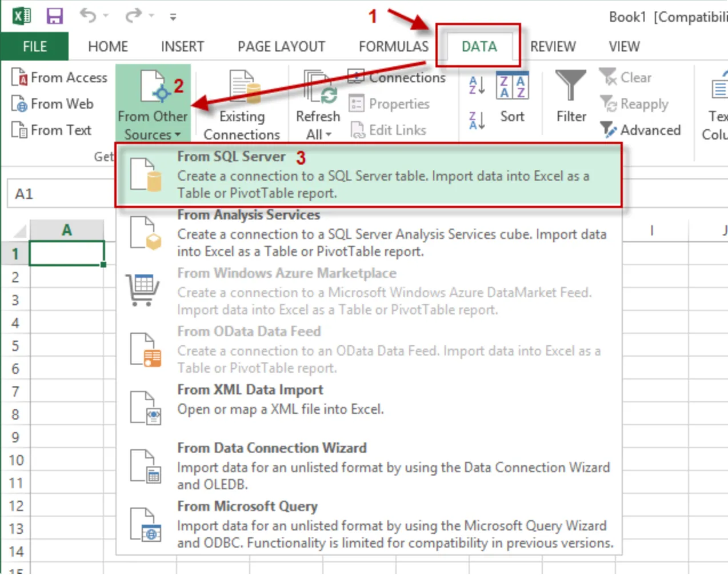
Task: Click the disabled Properties button
Action: coord(389,104)
